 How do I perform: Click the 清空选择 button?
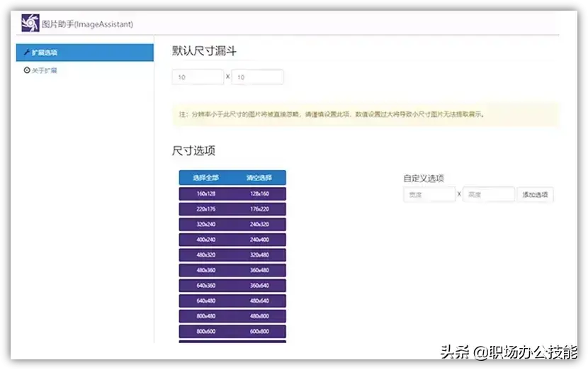point(259,177)
